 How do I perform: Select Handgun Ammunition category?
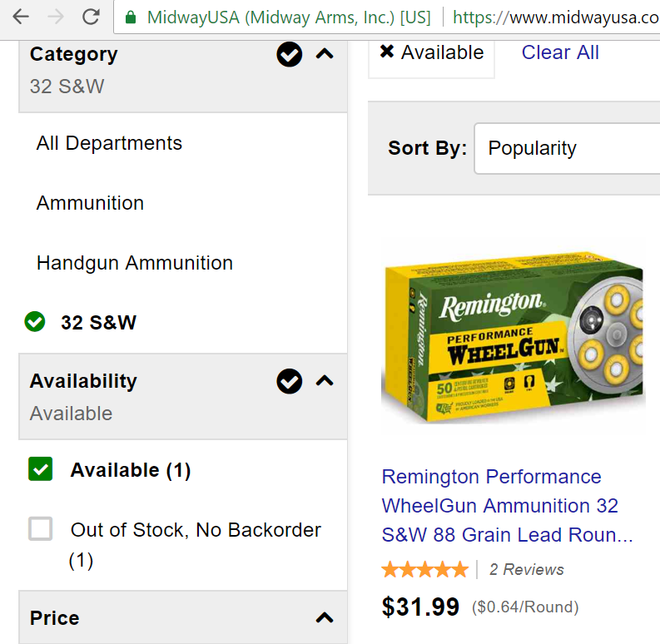[x=135, y=263]
